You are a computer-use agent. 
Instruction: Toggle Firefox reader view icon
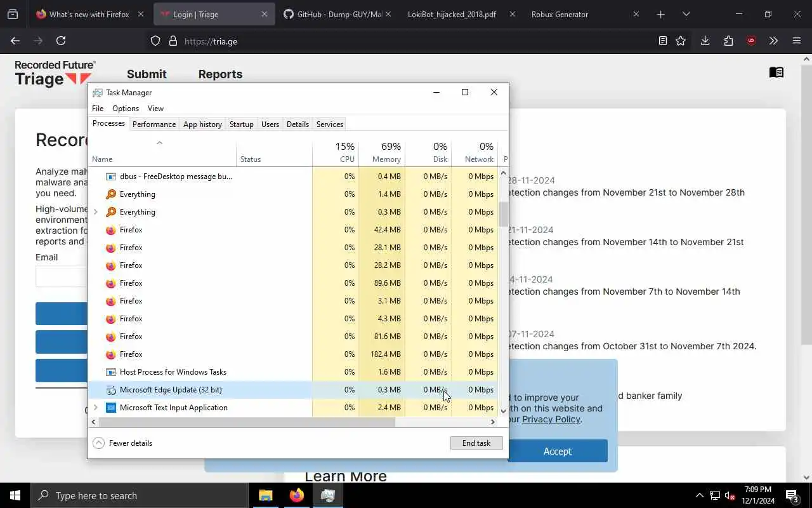click(662, 41)
